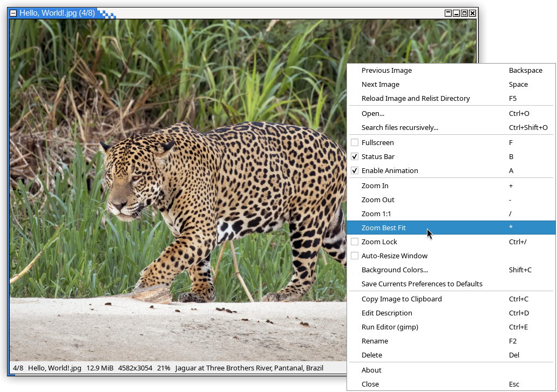Launch Run Editor (gimp)
The image size is (557, 392).
451,327
